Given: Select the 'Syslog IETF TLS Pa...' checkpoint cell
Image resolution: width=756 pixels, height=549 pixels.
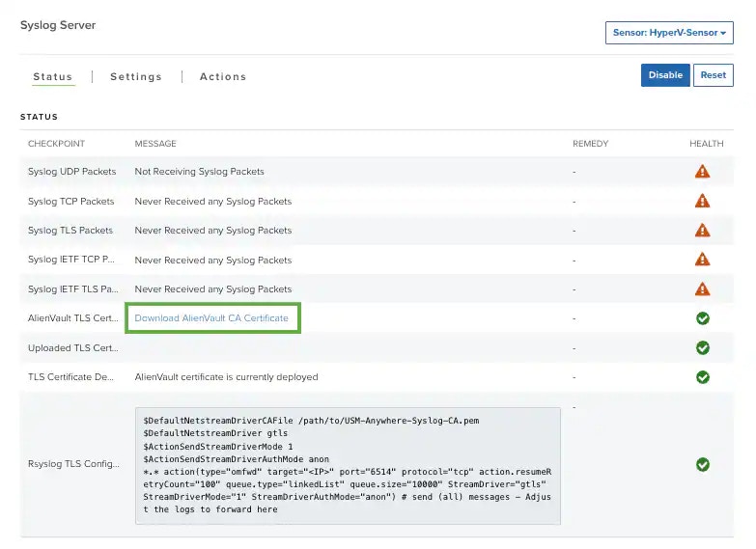Looking at the screenshot, I should 72,289.
